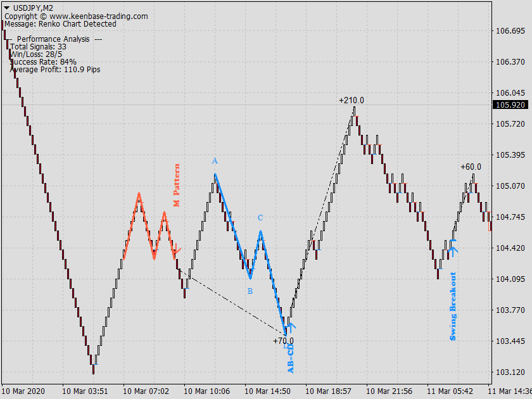Select the blue upward arrow below AB=CD completion
Image resolution: width=532 pixels, height=399 pixels.
click(291, 327)
